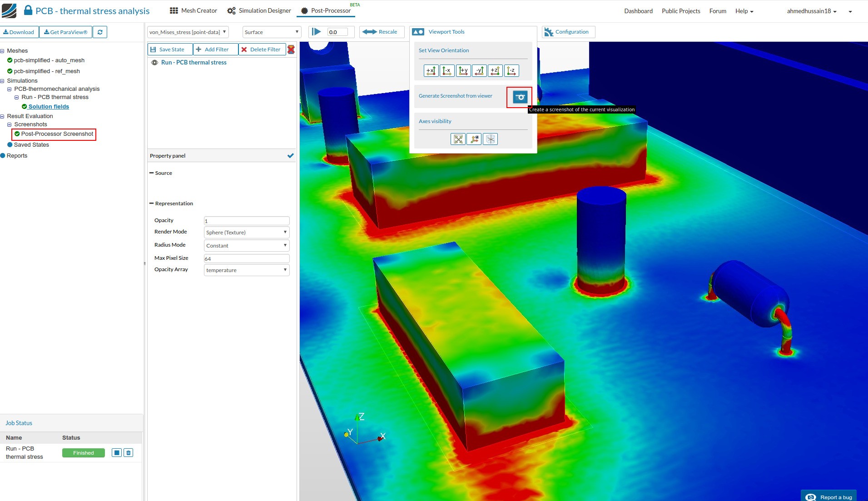Collapse the Meshes tree node
Image resolution: width=868 pixels, height=501 pixels.
[2, 51]
